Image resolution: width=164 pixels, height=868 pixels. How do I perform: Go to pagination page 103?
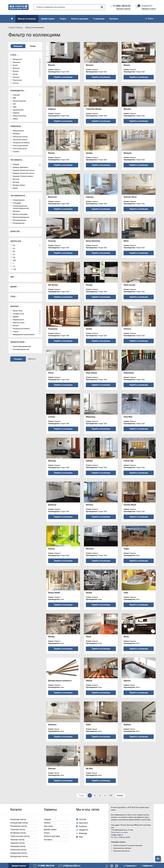point(111,795)
